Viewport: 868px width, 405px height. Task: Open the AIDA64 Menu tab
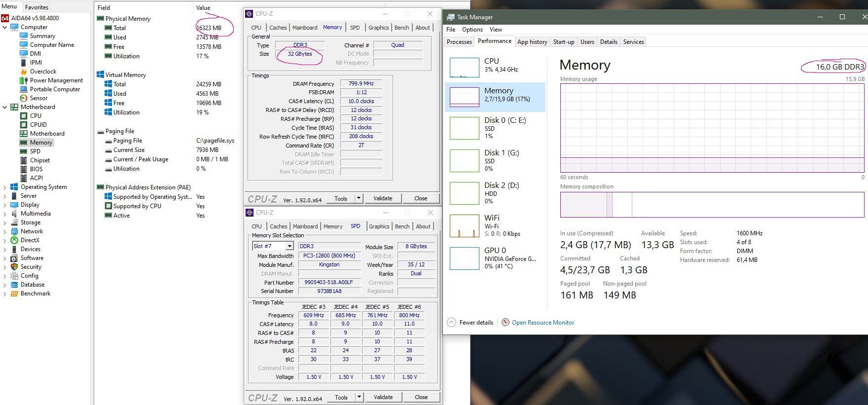coord(9,6)
